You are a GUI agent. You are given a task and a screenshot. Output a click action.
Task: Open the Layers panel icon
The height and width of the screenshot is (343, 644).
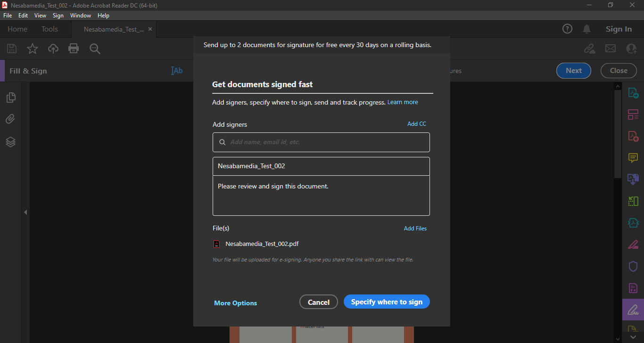pos(11,142)
